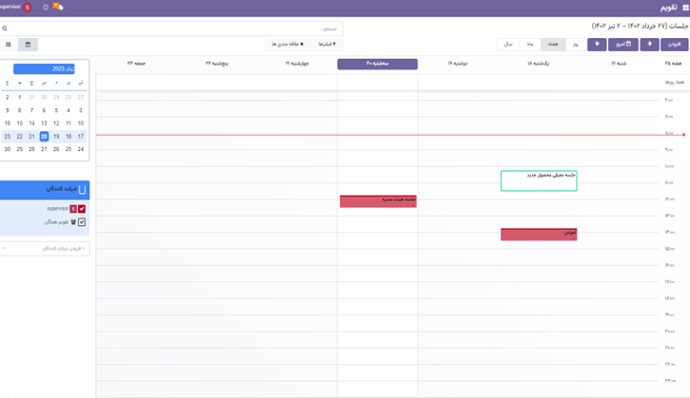Switch to list view icon
690x398 pixels.
click(x=8, y=44)
